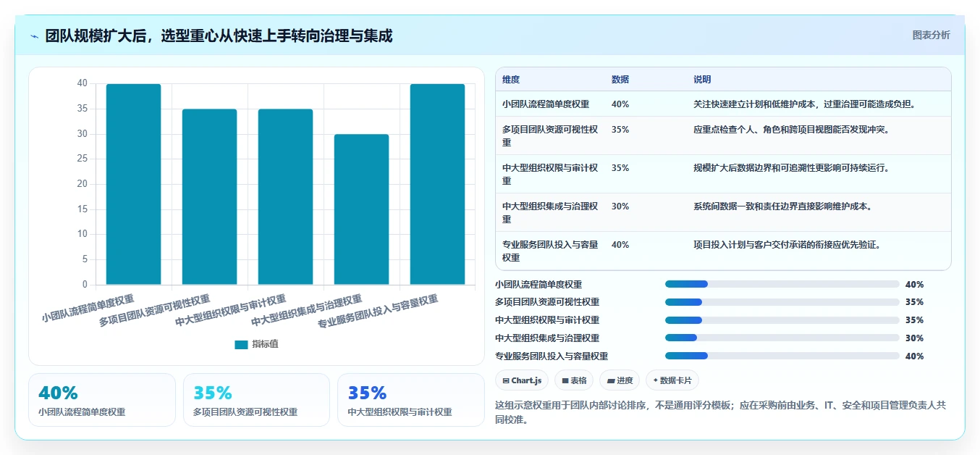Click progress bar for 专业服务团队投入与容量权重
Image resolution: width=980 pixels, height=455 pixels.
pyautogui.click(x=782, y=356)
